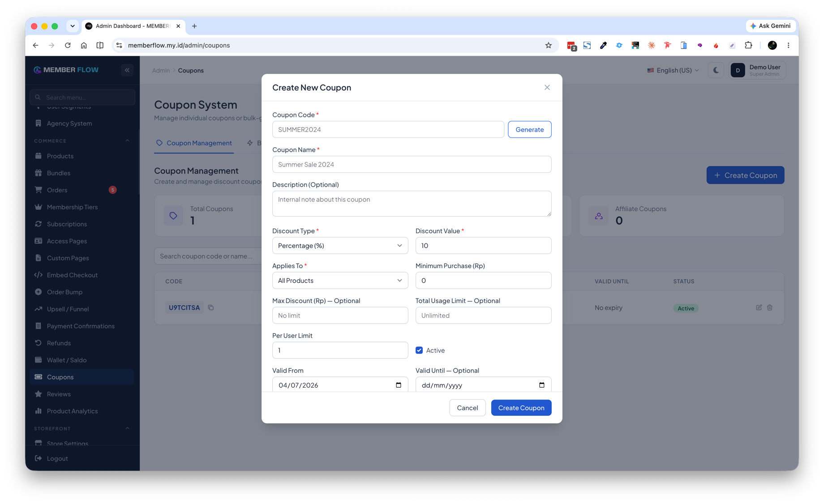Open the English (US) language selector
The image size is (824, 504).
pyautogui.click(x=673, y=70)
